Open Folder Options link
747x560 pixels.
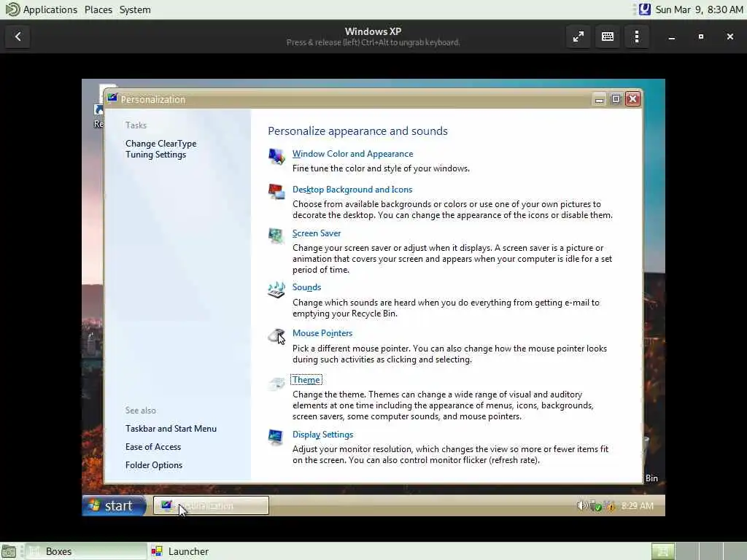tap(153, 464)
